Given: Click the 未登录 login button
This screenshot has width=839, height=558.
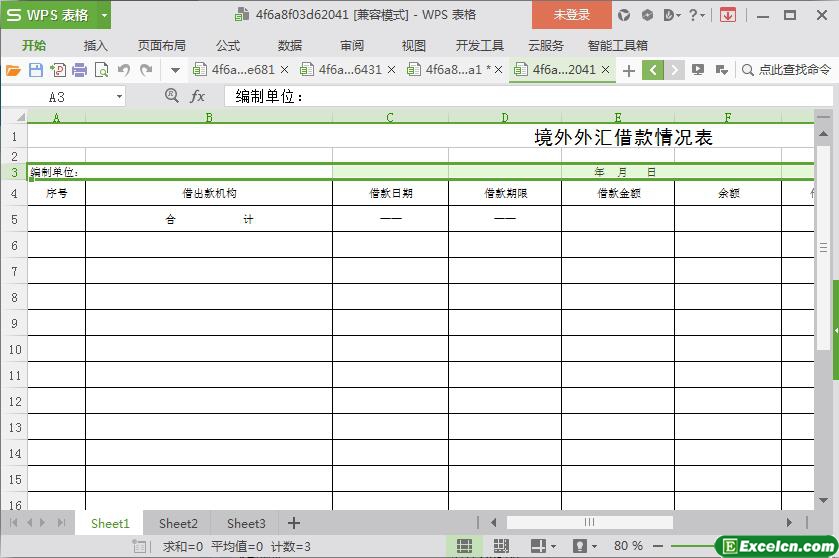Looking at the screenshot, I should click(x=571, y=15).
